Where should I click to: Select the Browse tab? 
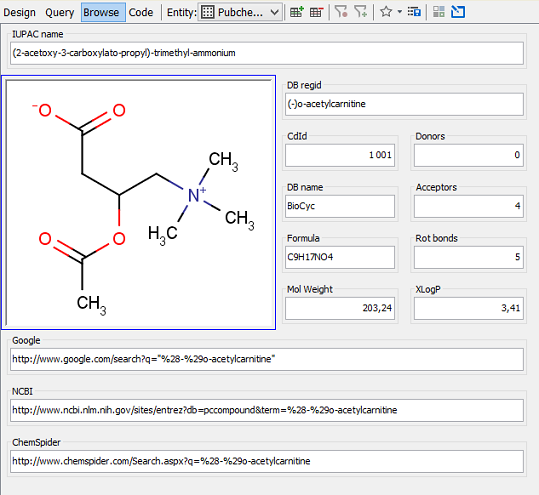click(103, 12)
